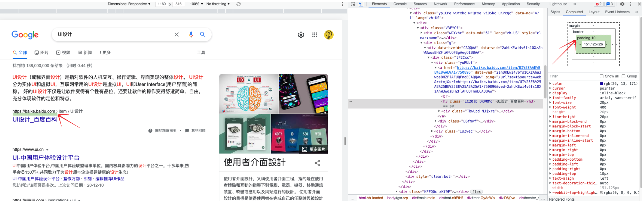The image size is (644, 205).
Task: Open the UI设计_百度百科 result link
Action: [35, 120]
